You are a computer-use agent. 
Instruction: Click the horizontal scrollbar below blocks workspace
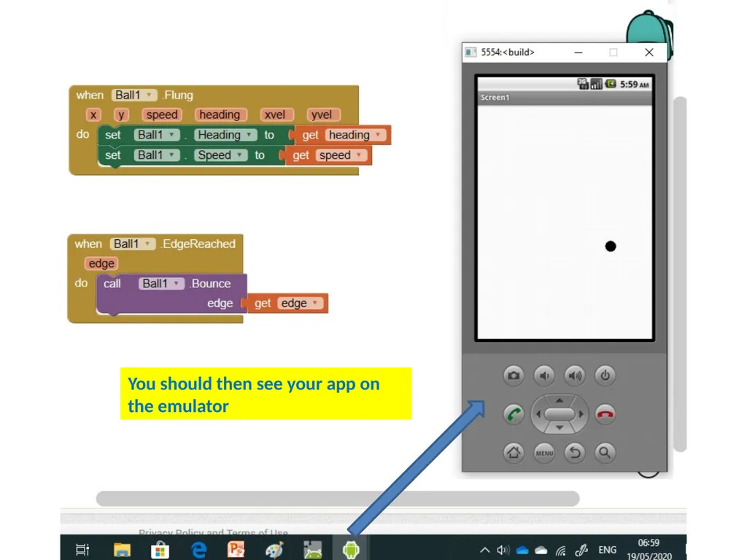tap(338, 499)
